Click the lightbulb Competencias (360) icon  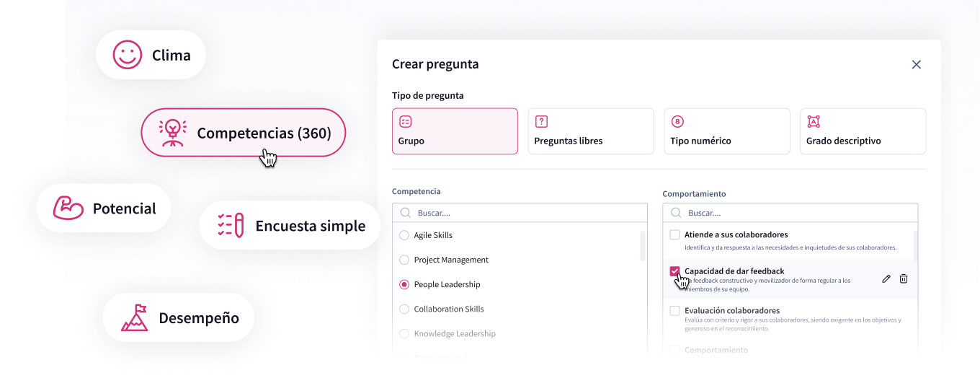coord(172,133)
